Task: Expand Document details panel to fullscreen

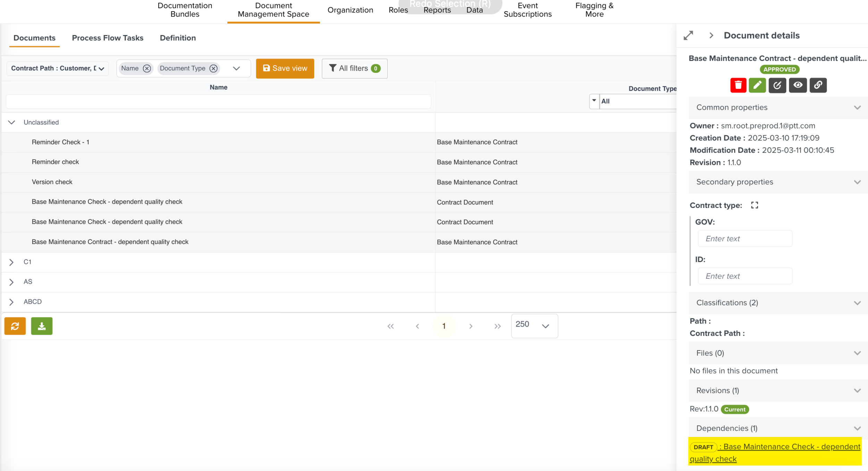Action: 688,35
